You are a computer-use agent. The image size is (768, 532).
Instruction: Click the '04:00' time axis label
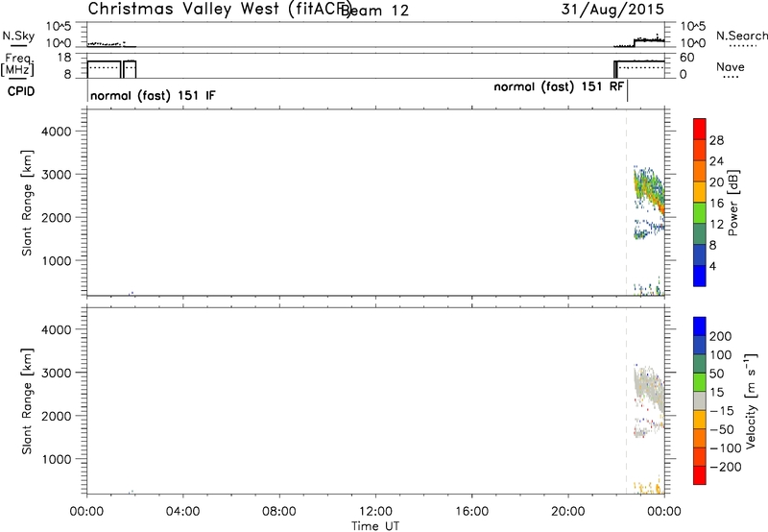tap(183, 512)
